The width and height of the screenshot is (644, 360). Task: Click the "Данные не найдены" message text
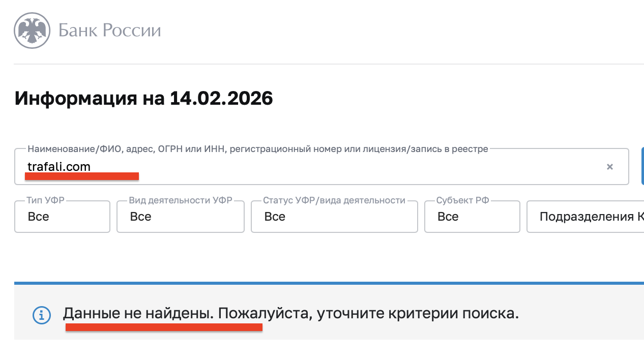point(138,313)
